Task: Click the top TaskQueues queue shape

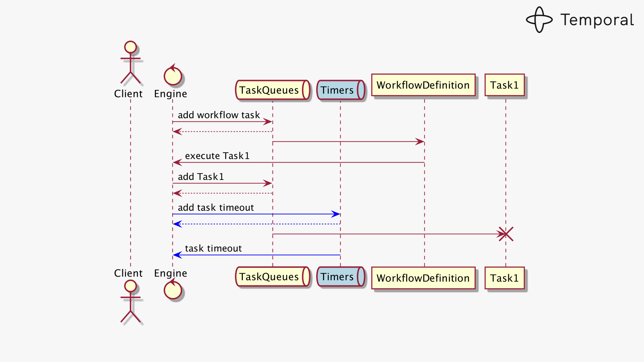Action: click(x=273, y=90)
